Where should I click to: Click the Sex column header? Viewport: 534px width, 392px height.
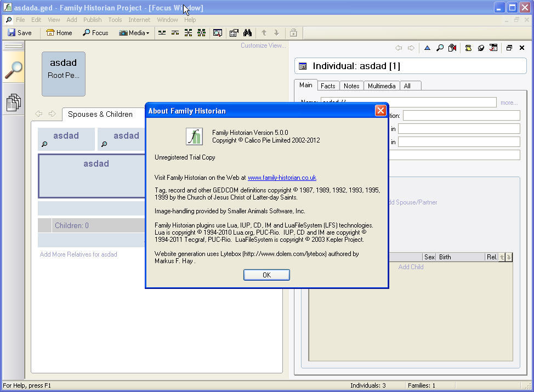(x=429, y=257)
